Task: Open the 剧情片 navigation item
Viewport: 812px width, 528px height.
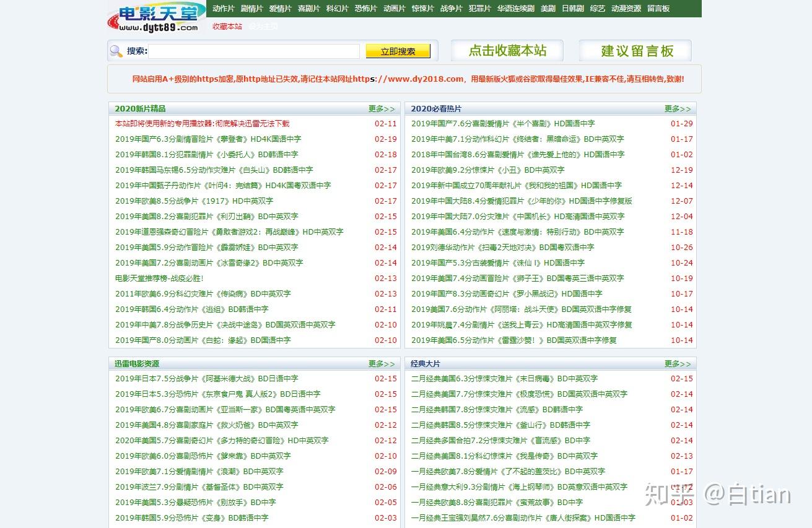Action: (252, 9)
